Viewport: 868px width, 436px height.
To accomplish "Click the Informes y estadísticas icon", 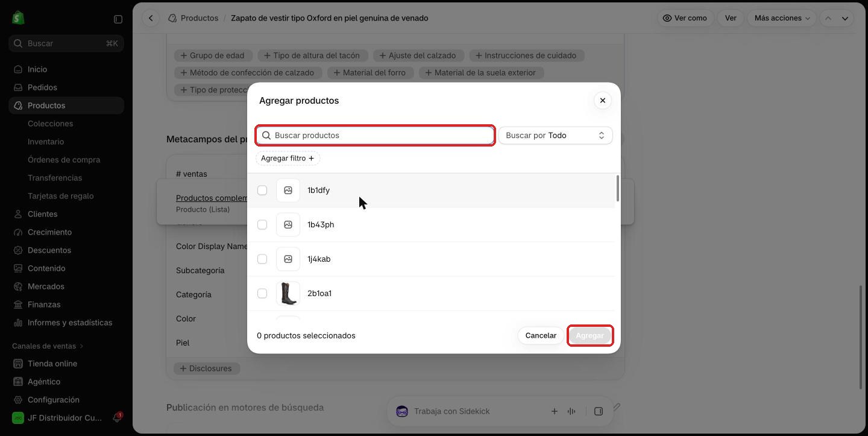I will click(18, 323).
